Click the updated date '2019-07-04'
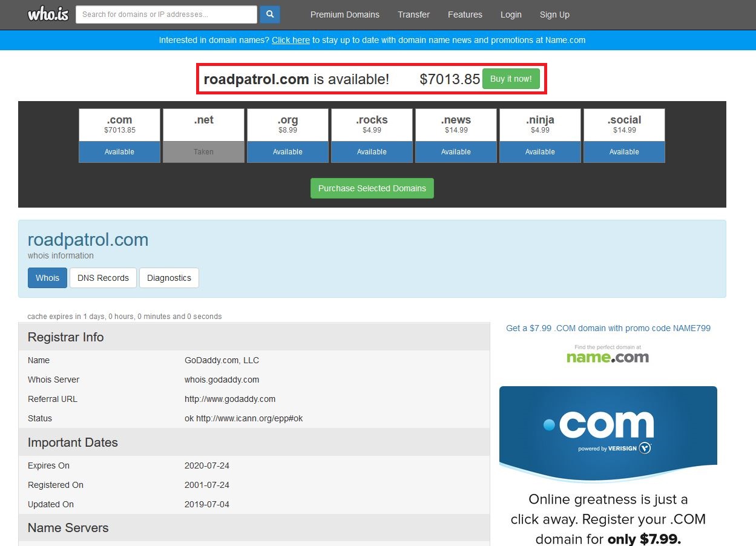The width and height of the screenshot is (756, 546). click(207, 504)
